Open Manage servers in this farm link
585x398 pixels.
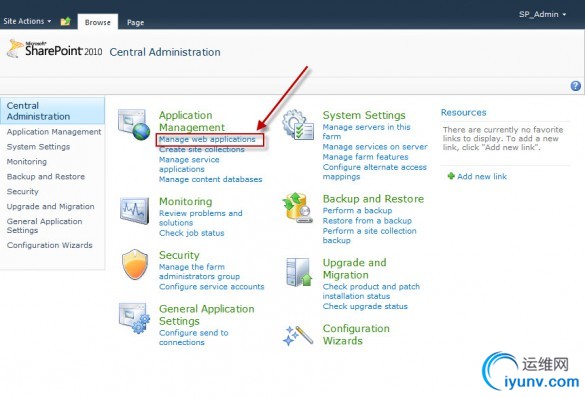tap(366, 132)
